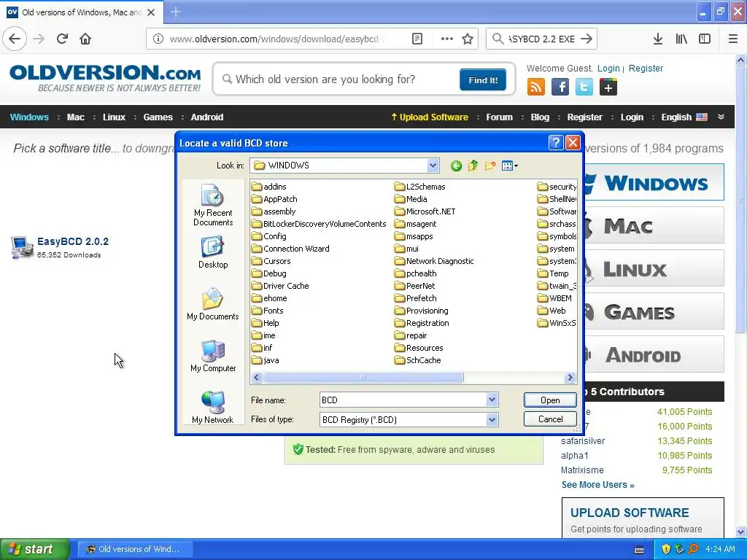Click the Login link beside Welcome Guest

click(x=608, y=68)
